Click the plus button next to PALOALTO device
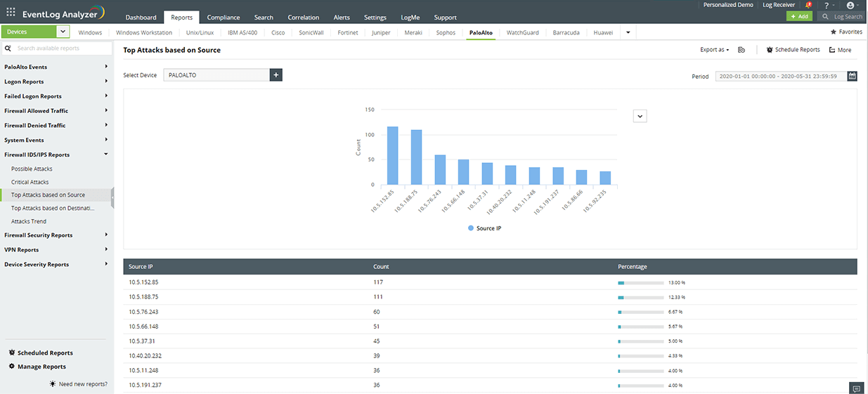 [276, 74]
